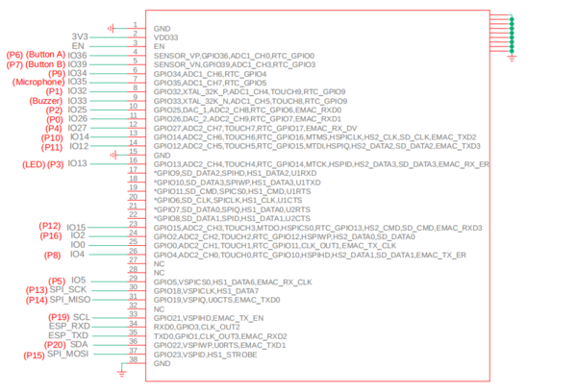Click the GPIO0,ADC2_CH1 pin description
Viewport: 577px width, 392px height.
275,246
